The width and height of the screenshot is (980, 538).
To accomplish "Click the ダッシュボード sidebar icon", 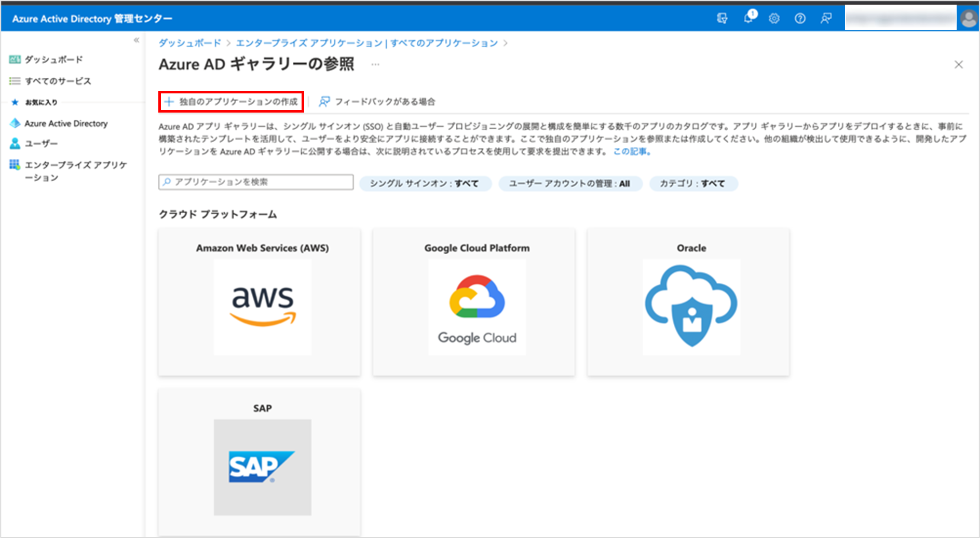I will coord(15,60).
